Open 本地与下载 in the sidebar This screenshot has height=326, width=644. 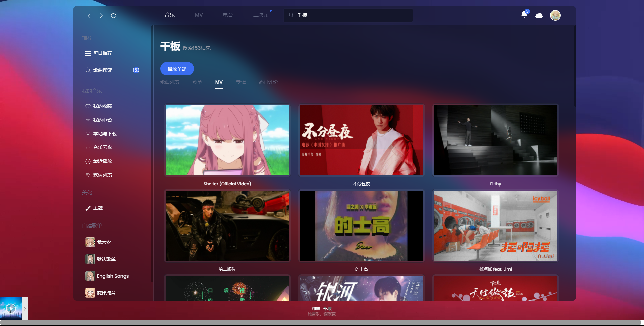[x=105, y=134]
